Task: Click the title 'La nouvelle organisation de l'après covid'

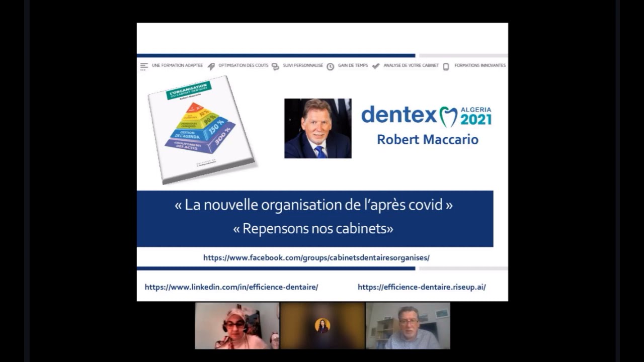Action: [x=313, y=205]
